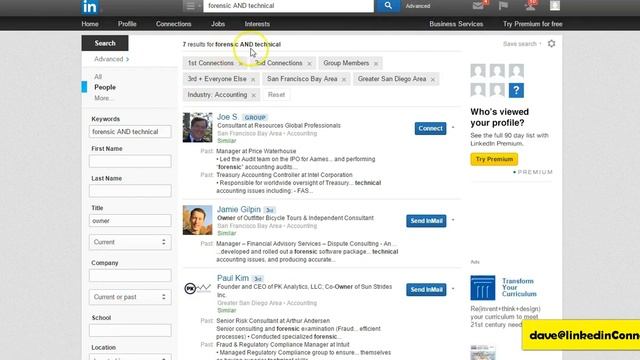Select the All search category
The height and width of the screenshot is (360, 640).
click(98, 77)
